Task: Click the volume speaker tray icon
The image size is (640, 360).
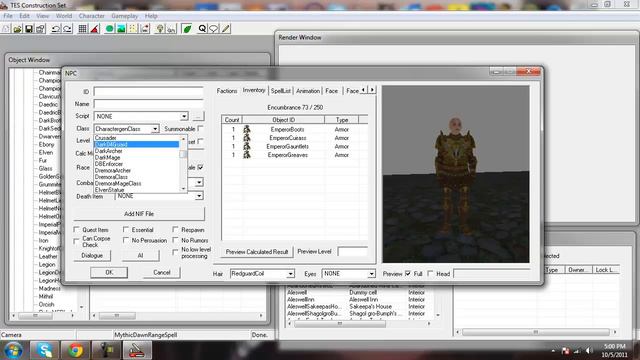Action: tap(589, 351)
